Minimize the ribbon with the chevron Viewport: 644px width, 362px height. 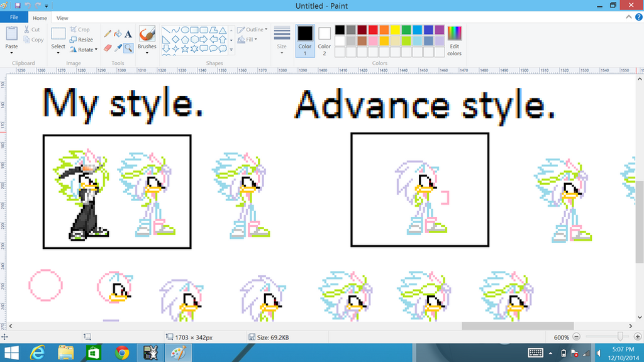click(x=629, y=17)
